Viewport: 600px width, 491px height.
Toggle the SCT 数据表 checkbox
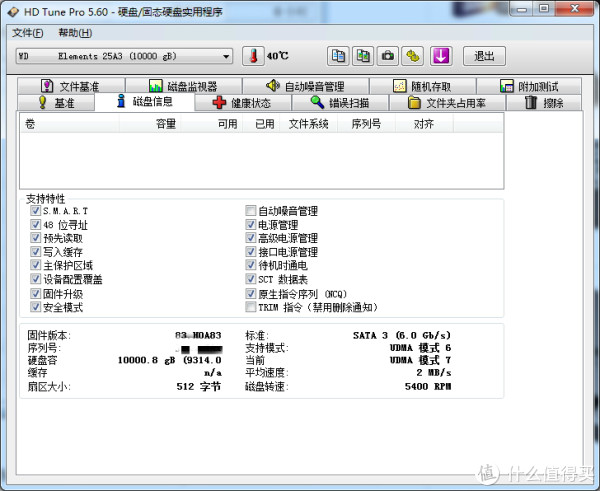tap(251, 279)
